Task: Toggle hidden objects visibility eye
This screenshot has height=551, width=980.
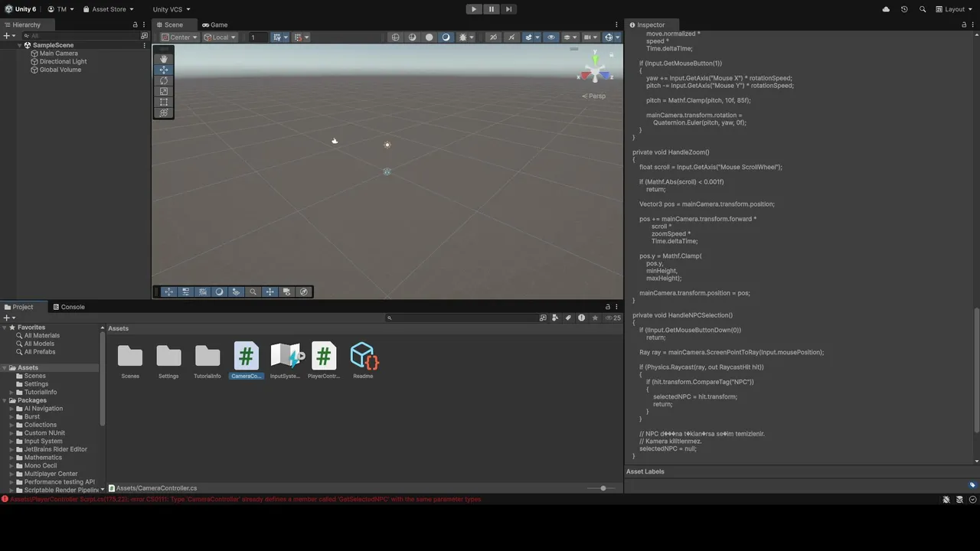Action: click(550, 37)
